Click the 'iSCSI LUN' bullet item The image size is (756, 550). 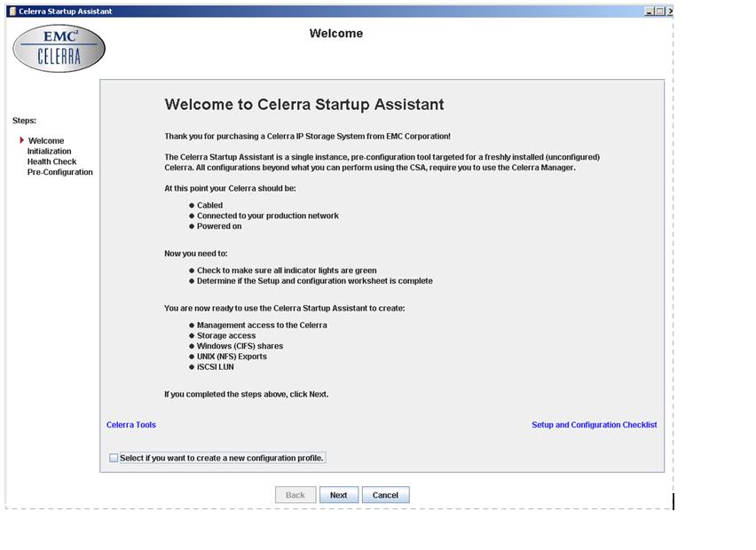(x=215, y=367)
